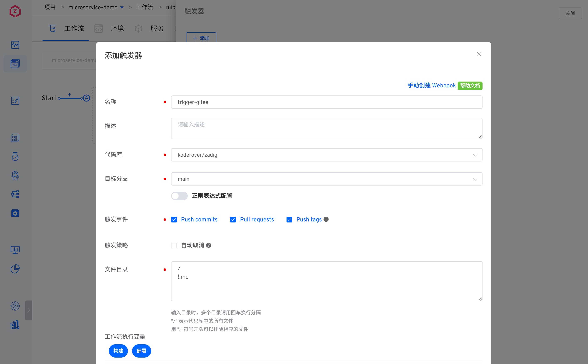Click the service cube icon
The image size is (588, 364).
138,28
